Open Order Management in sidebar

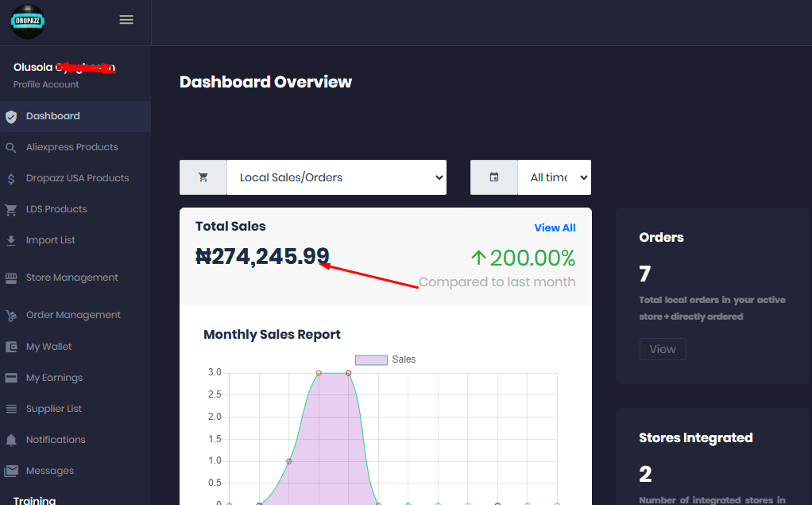pos(73,315)
